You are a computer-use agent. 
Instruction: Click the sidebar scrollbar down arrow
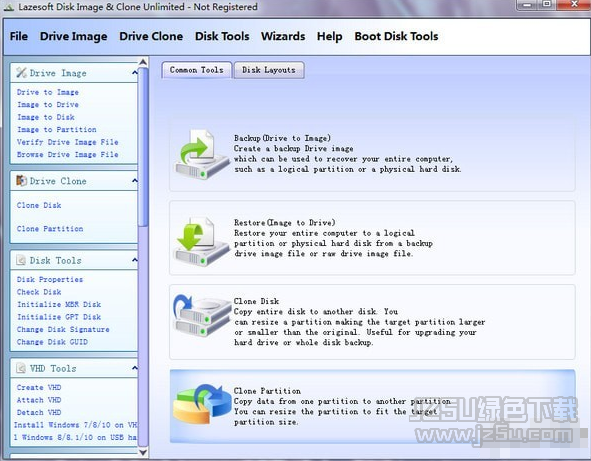pyautogui.click(x=143, y=452)
